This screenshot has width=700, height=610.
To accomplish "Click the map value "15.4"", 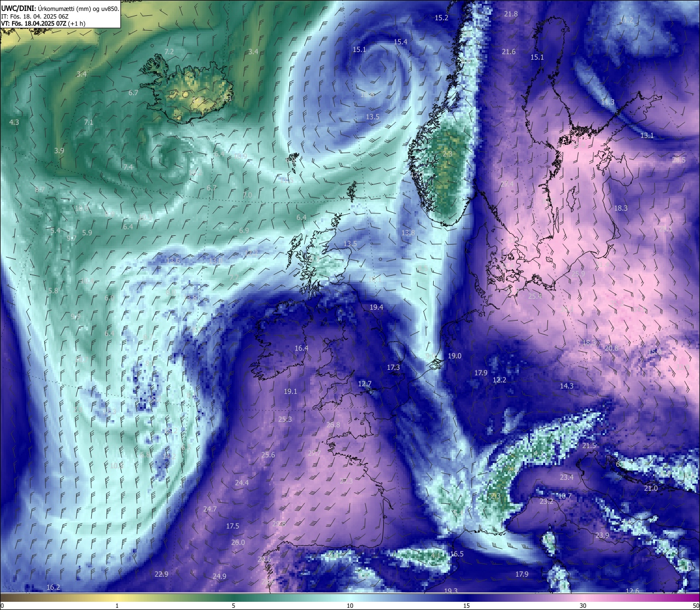I will [400, 42].
